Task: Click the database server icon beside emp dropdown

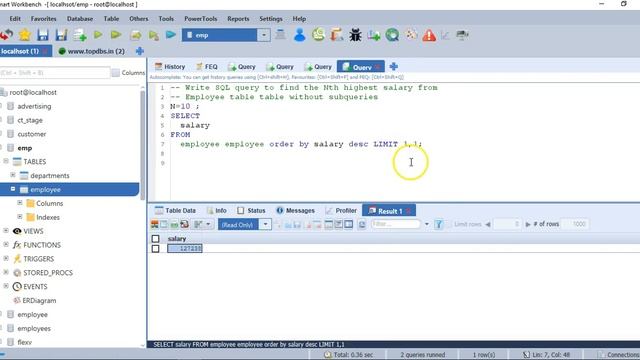Action: [280, 35]
